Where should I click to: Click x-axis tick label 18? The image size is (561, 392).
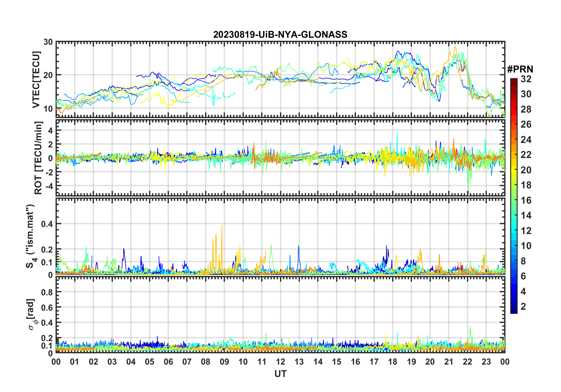pyautogui.click(x=393, y=362)
